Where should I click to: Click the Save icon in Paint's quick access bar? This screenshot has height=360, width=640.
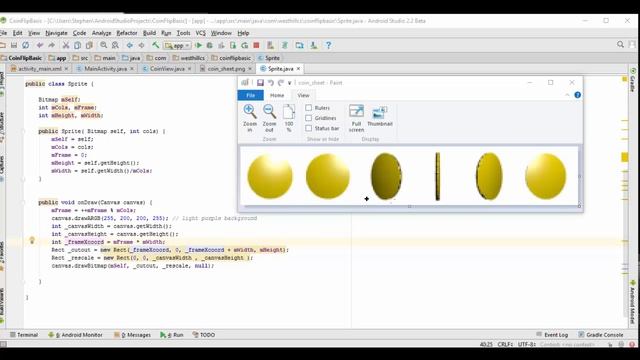(260, 83)
